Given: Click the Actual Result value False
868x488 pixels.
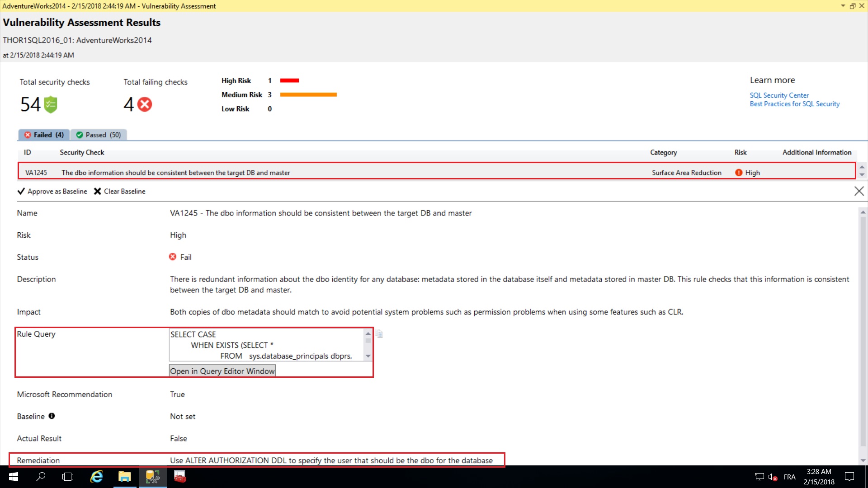Looking at the screenshot, I should 179,438.
